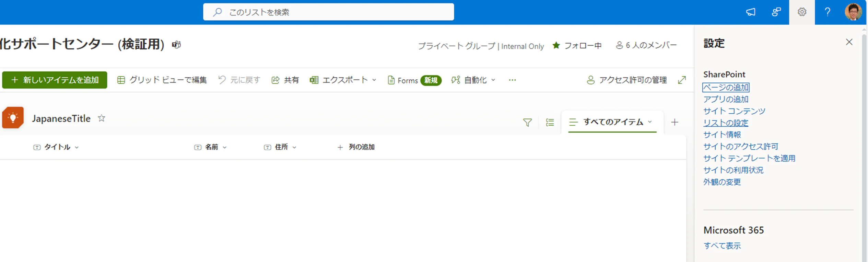The height and width of the screenshot is (262, 868).
Task: Click the JapaneseTitle list lightbulb icon
Action: pos(13,118)
